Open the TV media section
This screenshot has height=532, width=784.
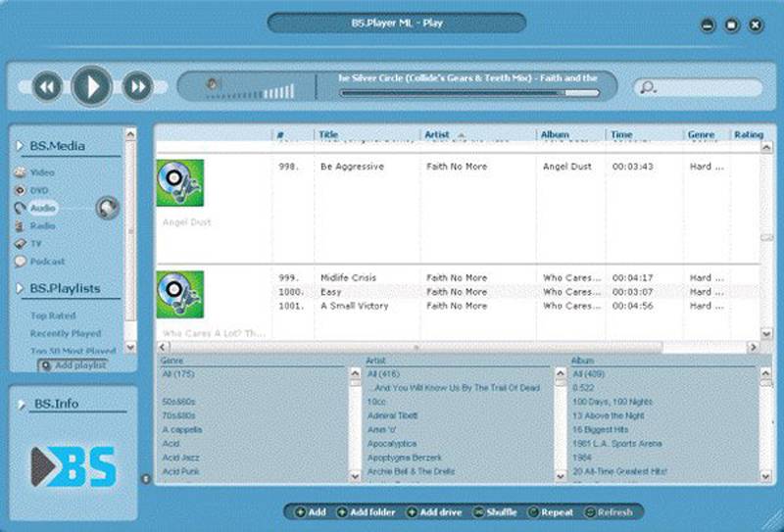(x=21, y=244)
